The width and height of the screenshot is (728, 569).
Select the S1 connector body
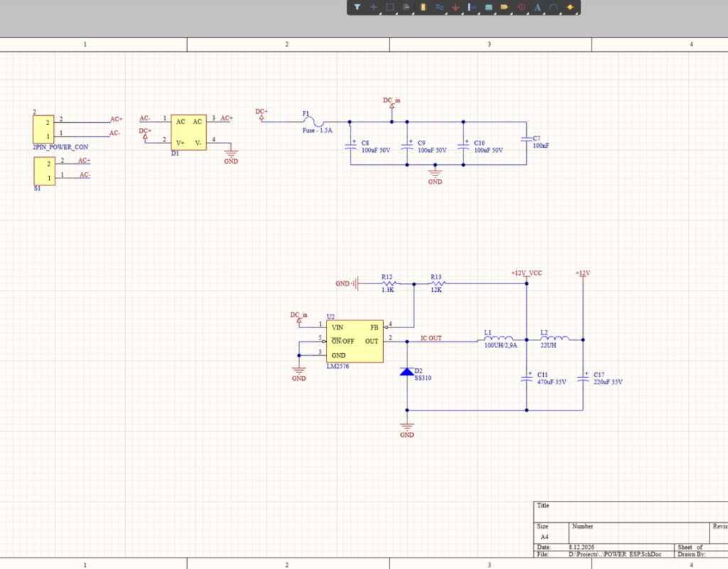44,171
